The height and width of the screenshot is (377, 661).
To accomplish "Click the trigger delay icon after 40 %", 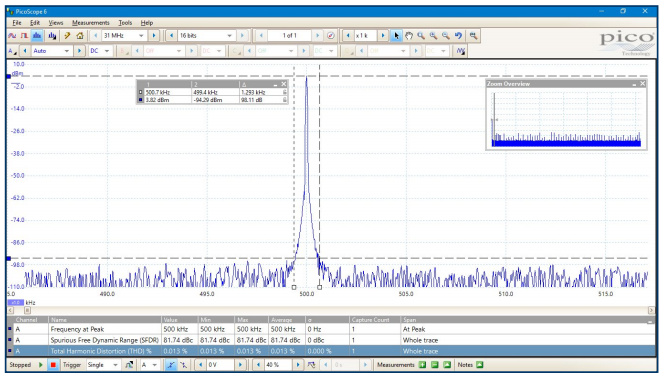I will point(311,365).
